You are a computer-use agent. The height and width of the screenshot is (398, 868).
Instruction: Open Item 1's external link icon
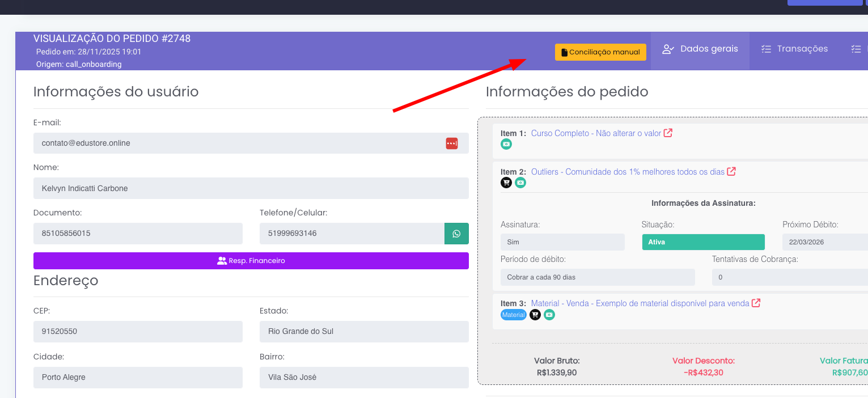tap(668, 133)
